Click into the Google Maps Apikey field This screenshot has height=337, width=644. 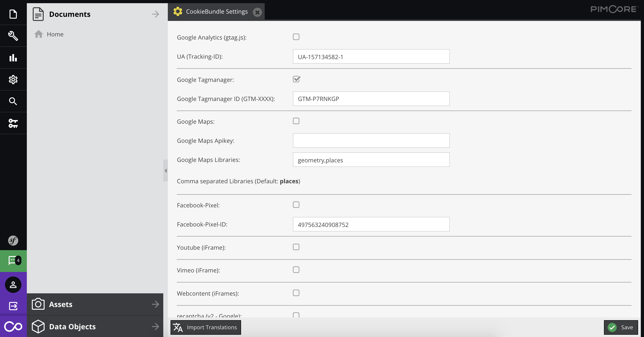371,141
